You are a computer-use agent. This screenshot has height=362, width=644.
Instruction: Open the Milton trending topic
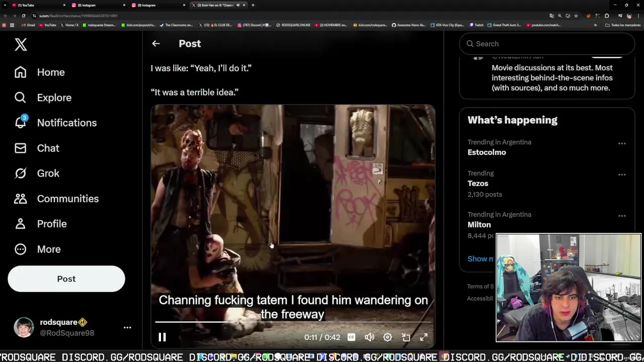(479, 225)
